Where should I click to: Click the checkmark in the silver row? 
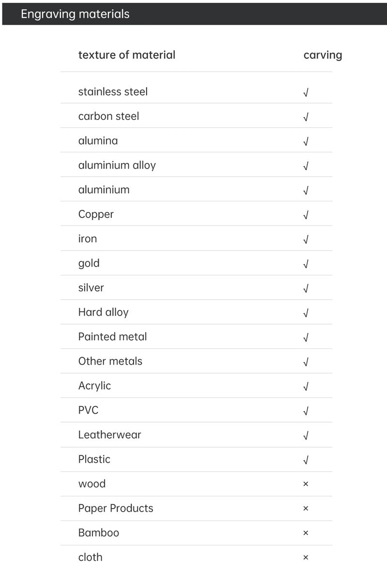pyautogui.click(x=306, y=288)
